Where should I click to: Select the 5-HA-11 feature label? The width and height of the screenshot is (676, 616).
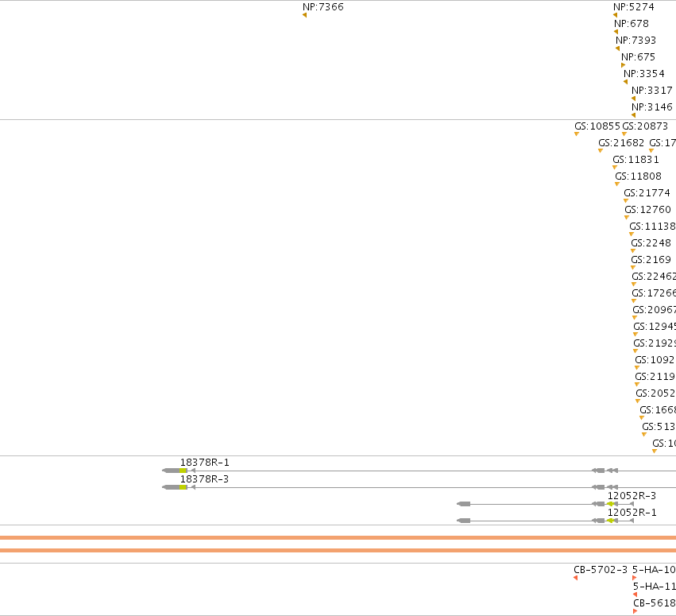[655, 587]
